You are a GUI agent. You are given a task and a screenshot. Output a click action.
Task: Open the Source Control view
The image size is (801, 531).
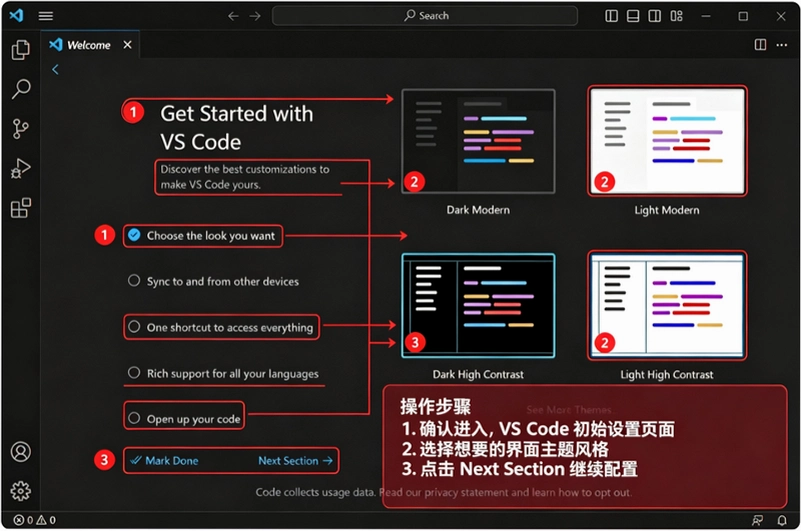point(20,128)
